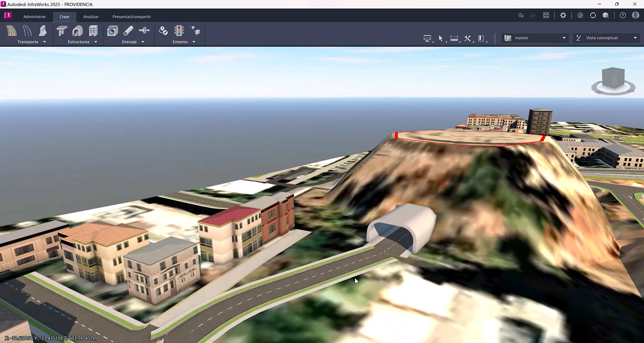Click the selection arrow tool
The width and height of the screenshot is (644, 343).
tap(440, 38)
